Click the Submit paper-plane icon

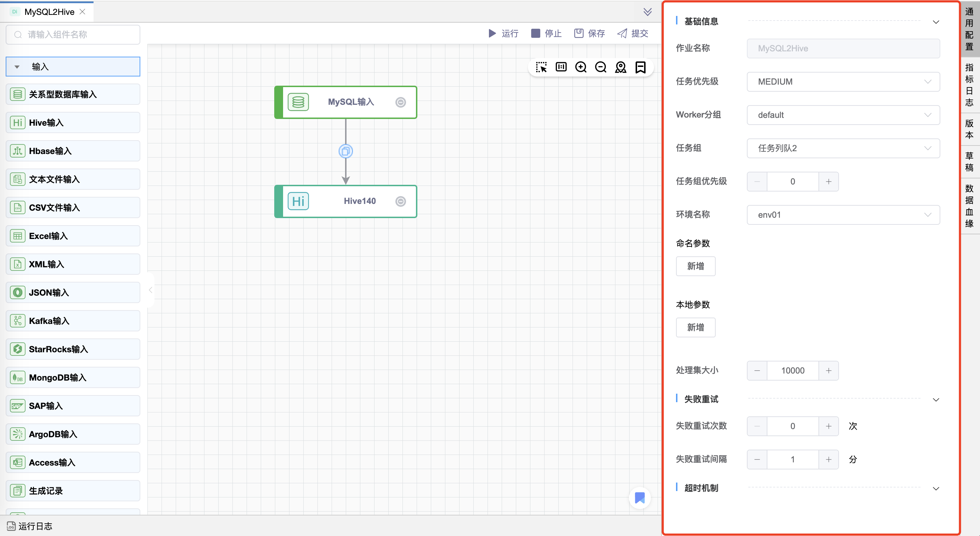[x=622, y=33]
